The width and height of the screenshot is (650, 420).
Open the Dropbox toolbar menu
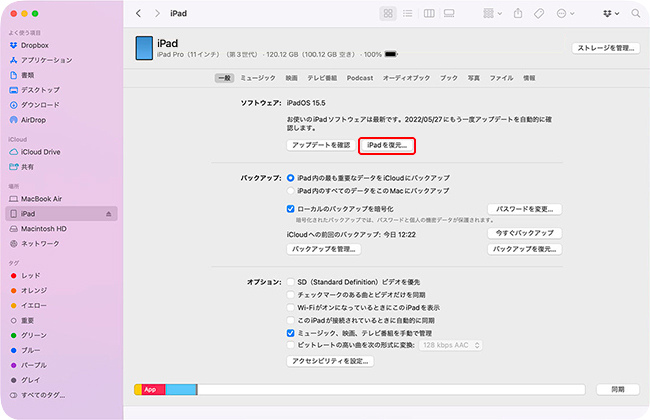tap(611, 14)
